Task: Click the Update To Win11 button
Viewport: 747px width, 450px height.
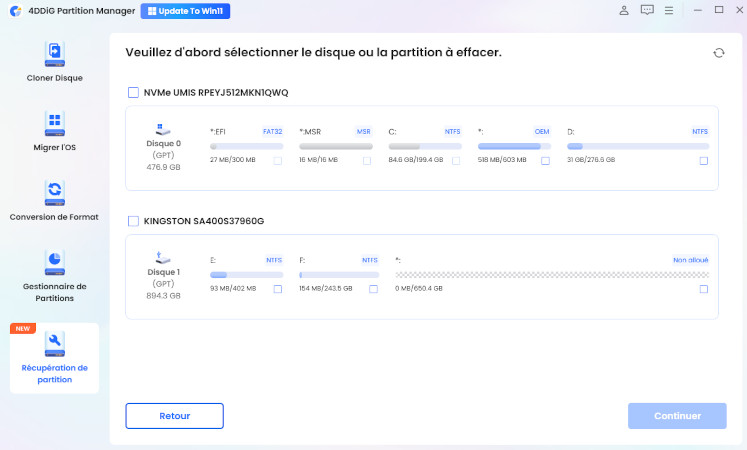Action: [185, 11]
